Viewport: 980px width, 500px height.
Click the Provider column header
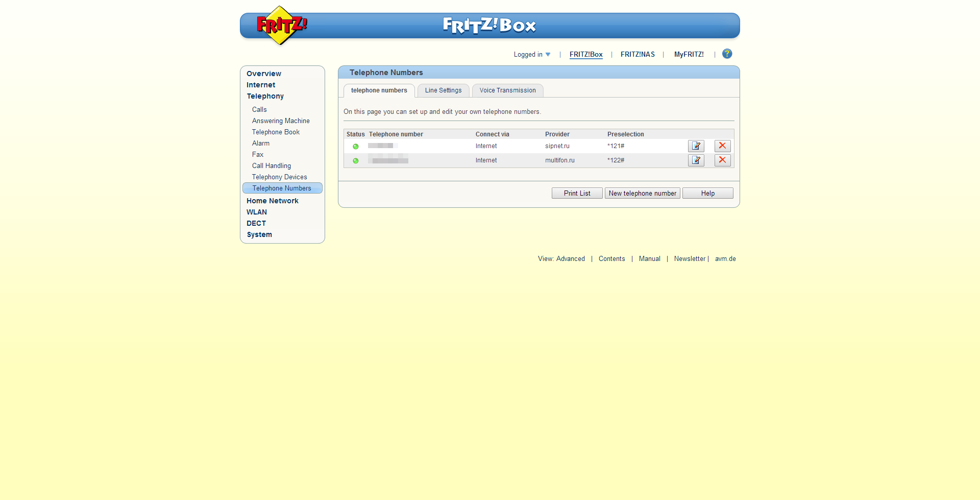[x=557, y=134]
